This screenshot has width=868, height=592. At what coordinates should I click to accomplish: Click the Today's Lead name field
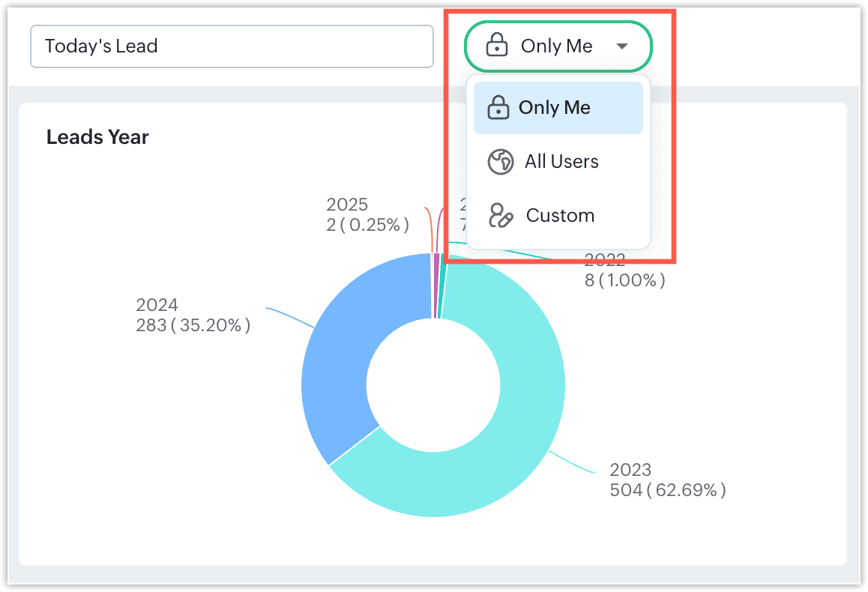(x=232, y=46)
